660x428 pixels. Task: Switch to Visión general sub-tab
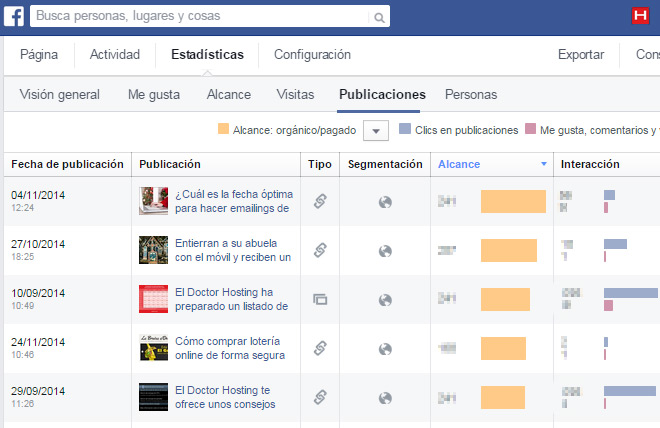coord(60,94)
